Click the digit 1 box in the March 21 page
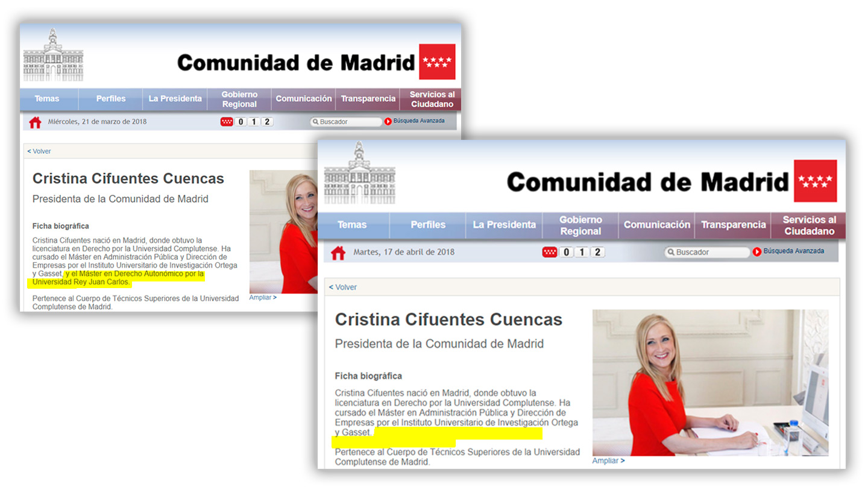868x487 pixels. coord(254,122)
